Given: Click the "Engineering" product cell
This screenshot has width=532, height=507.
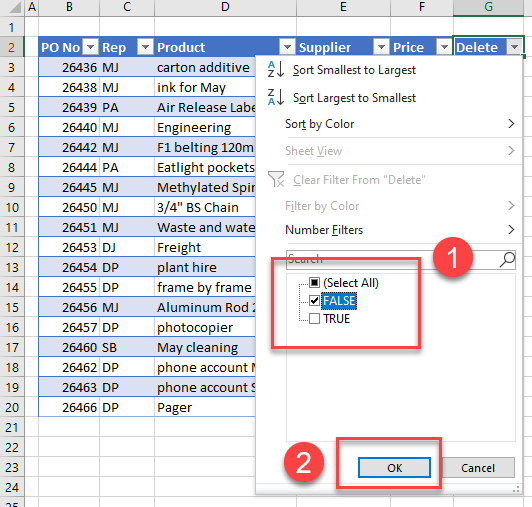Looking at the screenshot, I should click(x=205, y=128).
